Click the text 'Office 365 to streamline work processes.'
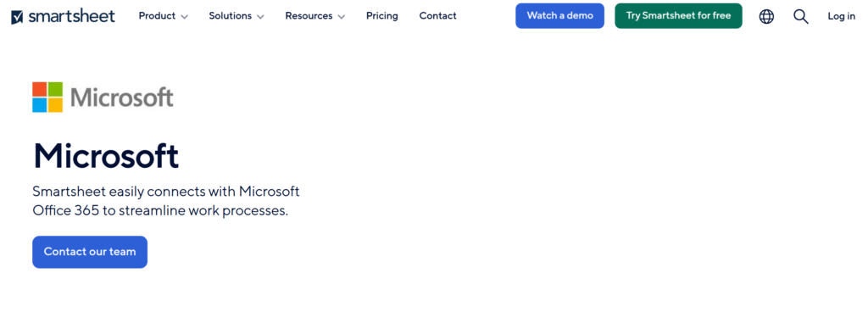 point(160,211)
